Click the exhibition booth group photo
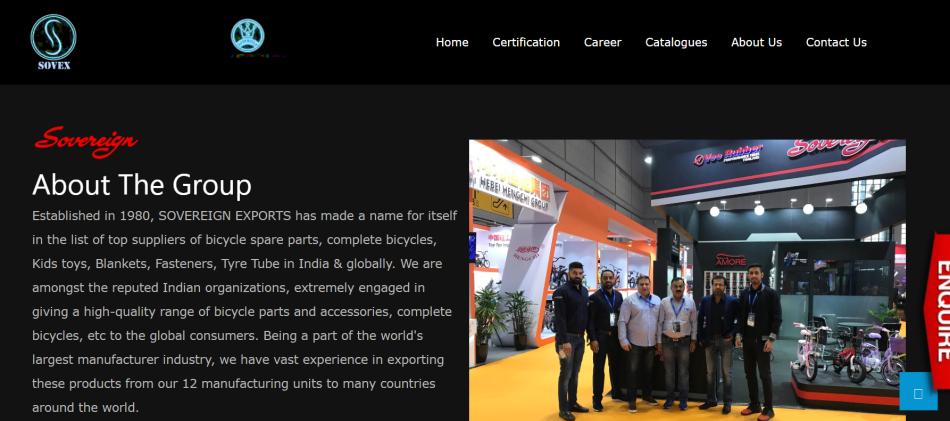The image size is (950, 421). coord(687,280)
